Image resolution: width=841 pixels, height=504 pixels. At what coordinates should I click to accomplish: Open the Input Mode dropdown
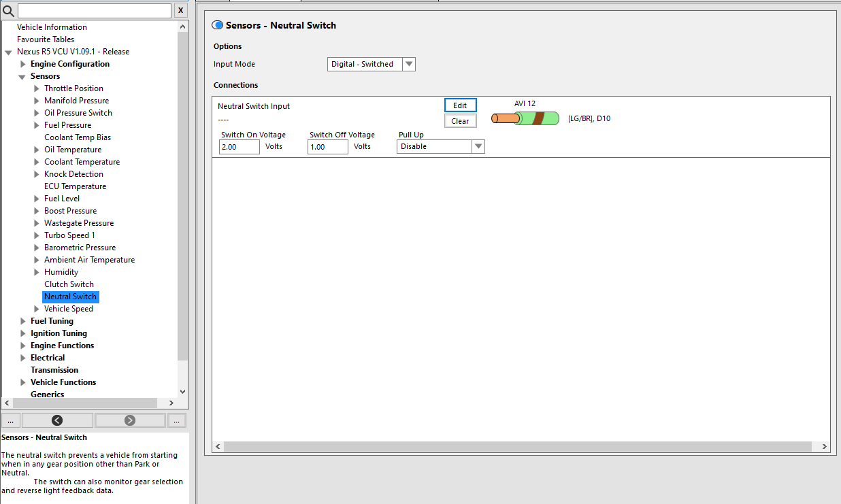(408, 64)
